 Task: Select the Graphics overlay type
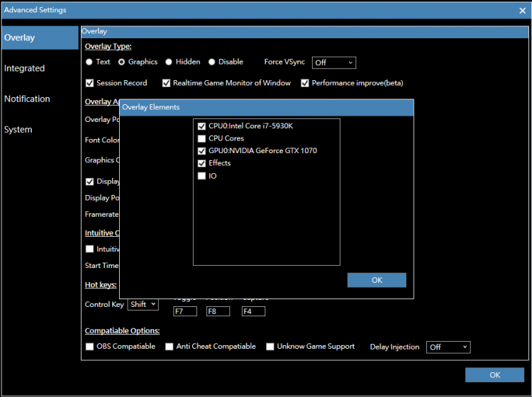(x=121, y=62)
